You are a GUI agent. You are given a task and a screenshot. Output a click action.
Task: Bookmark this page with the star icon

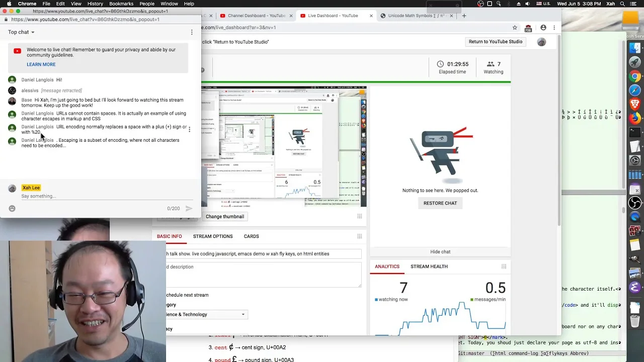point(515,28)
